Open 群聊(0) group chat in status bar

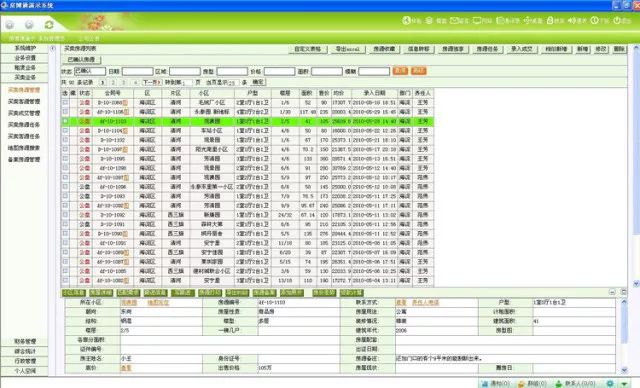pos(532,384)
